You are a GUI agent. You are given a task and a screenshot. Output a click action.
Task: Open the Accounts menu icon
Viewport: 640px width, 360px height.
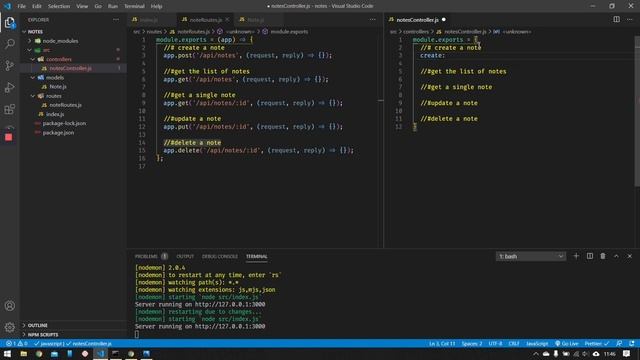tap(9, 306)
